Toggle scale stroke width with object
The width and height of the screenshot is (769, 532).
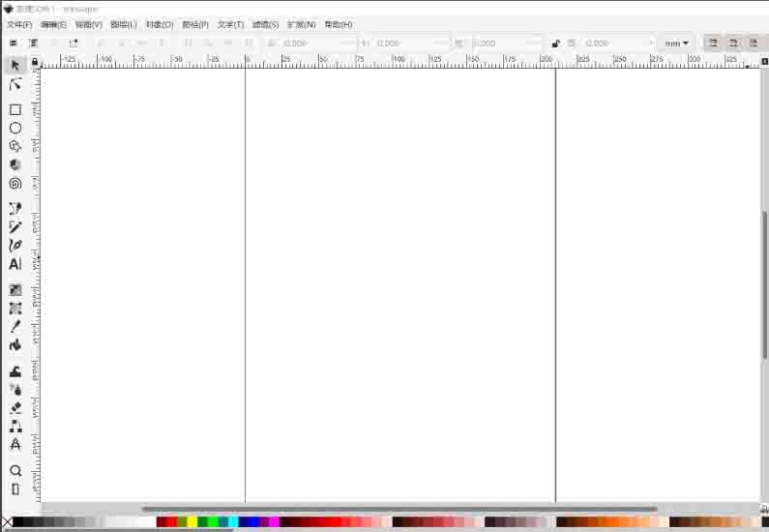point(713,44)
